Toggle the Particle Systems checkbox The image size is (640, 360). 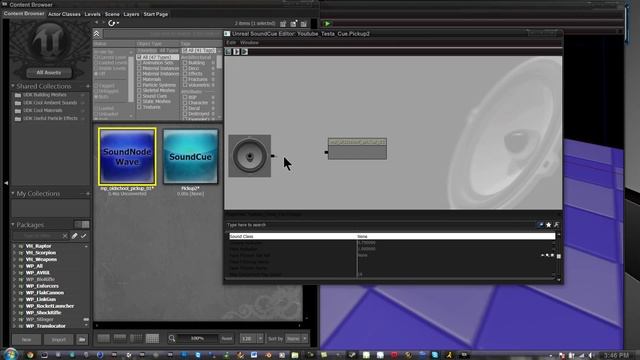pyautogui.click(x=139, y=85)
